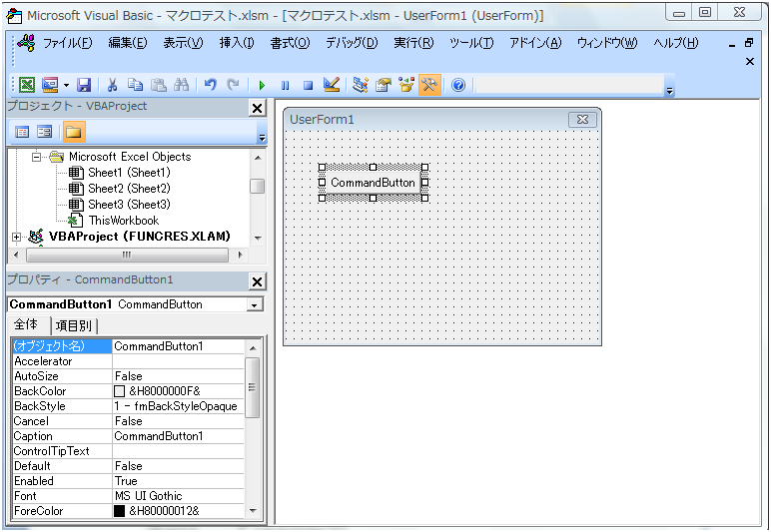This screenshot has width=771, height=532.
Task: Toggle the Toolbox hammer-wrench icon
Action: click(429, 85)
